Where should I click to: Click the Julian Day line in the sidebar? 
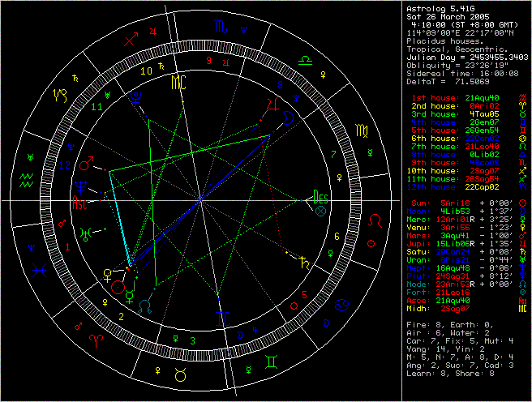click(x=465, y=57)
